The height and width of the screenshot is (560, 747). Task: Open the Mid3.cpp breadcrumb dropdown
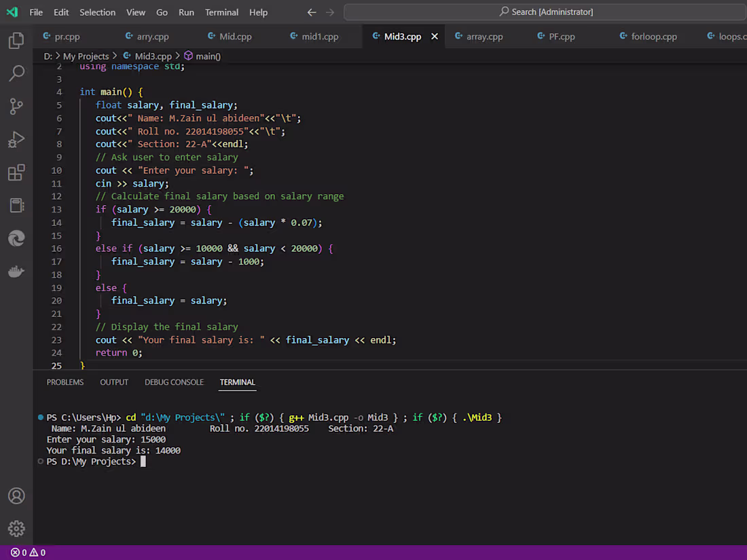[x=153, y=56]
